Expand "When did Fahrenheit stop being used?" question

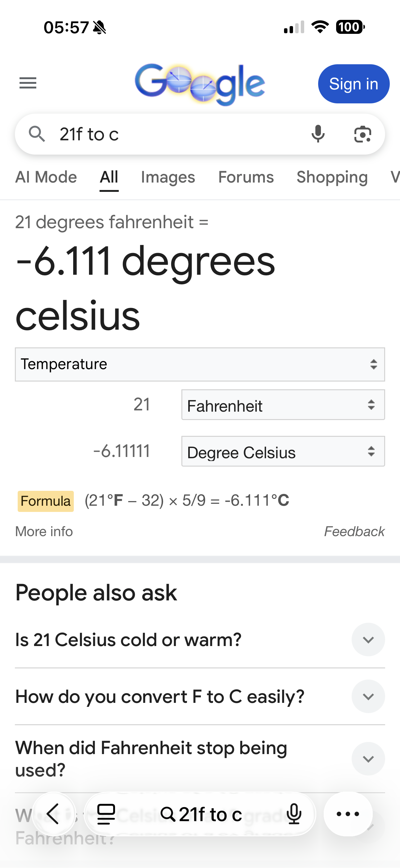point(368,759)
